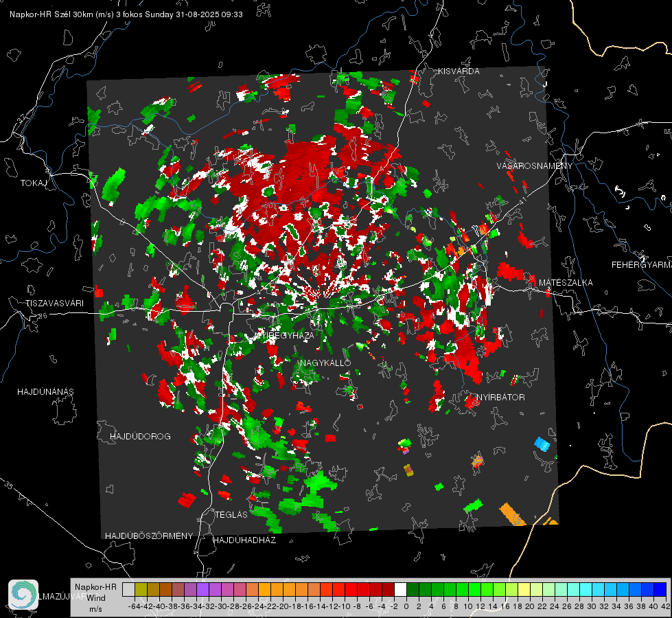Click the NYÍREGYHÁZA city label
The width and height of the screenshot is (672, 618).
[285, 335]
